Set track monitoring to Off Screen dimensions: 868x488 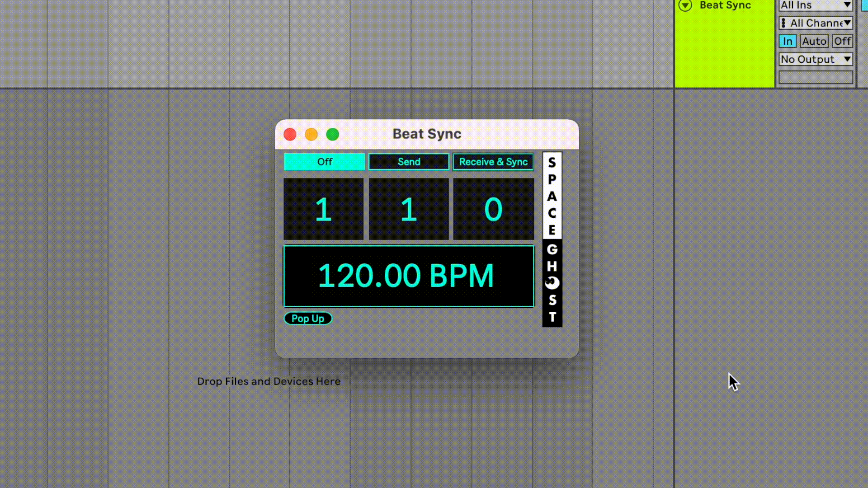pyautogui.click(x=842, y=41)
